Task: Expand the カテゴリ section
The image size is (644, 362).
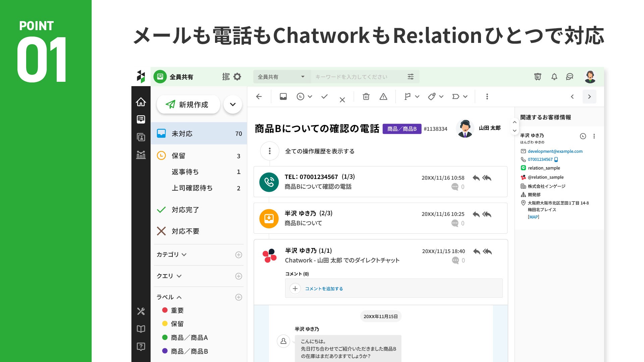Action: coord(184,255)
